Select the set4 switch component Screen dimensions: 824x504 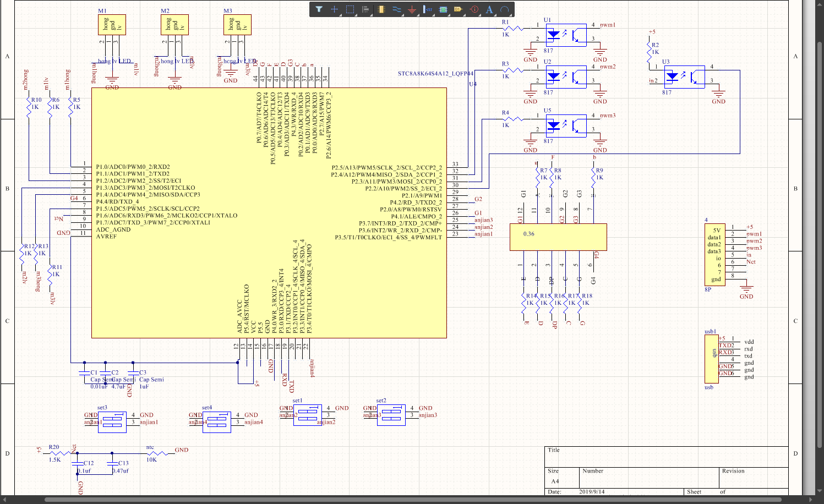click(x=217, y=422)
